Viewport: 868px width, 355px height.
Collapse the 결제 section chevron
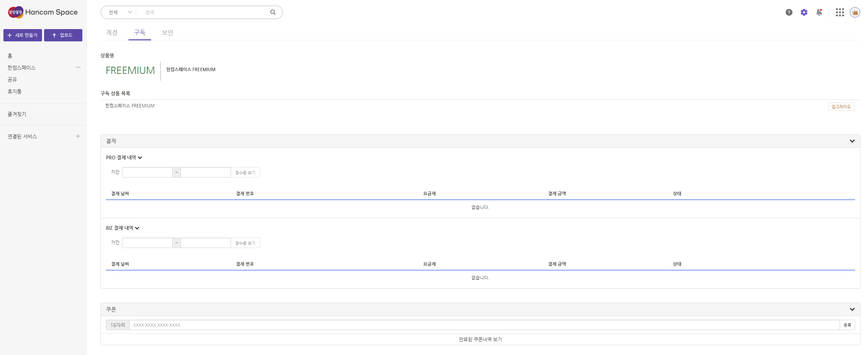(852, 141)
